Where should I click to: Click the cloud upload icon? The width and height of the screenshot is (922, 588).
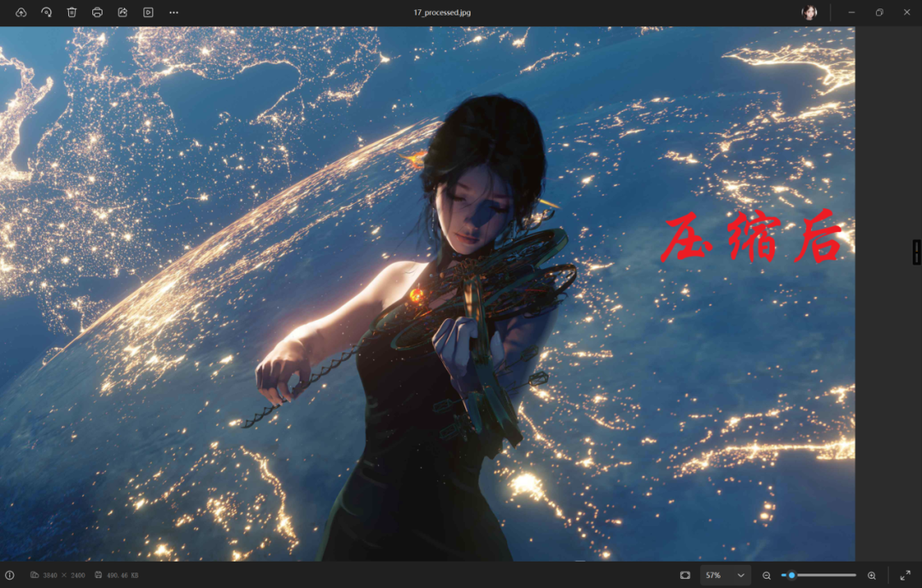(21, 12)
